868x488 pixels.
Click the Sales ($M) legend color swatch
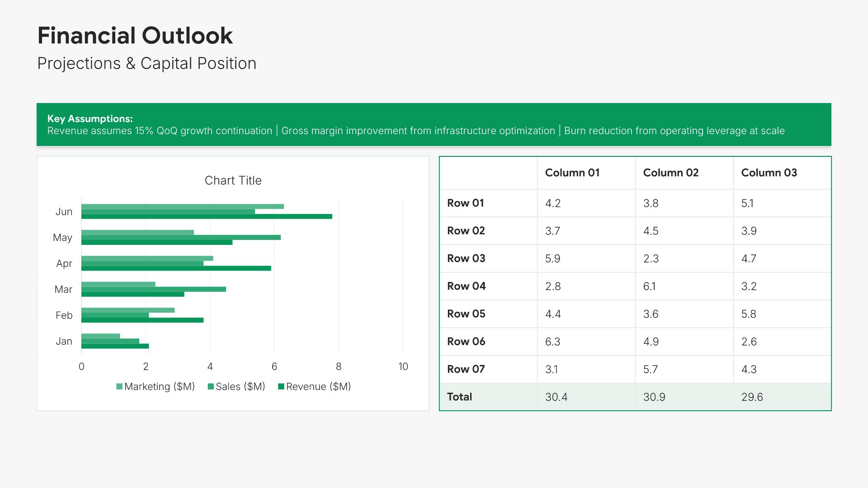pos(211,386)
